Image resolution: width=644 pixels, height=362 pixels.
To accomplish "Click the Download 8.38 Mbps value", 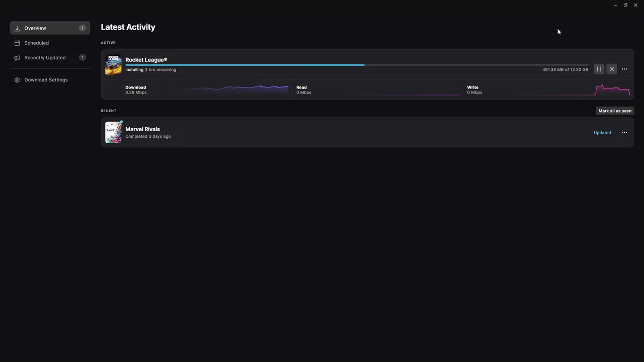I will [x=136, y=93].
